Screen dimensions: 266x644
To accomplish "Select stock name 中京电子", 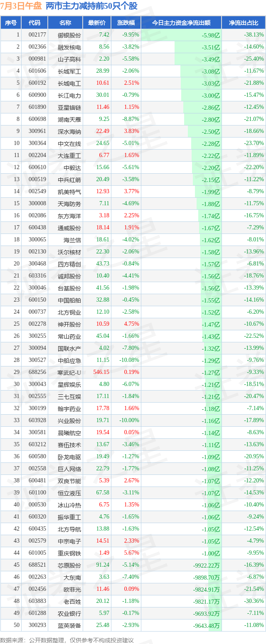I will click(69, 541).
